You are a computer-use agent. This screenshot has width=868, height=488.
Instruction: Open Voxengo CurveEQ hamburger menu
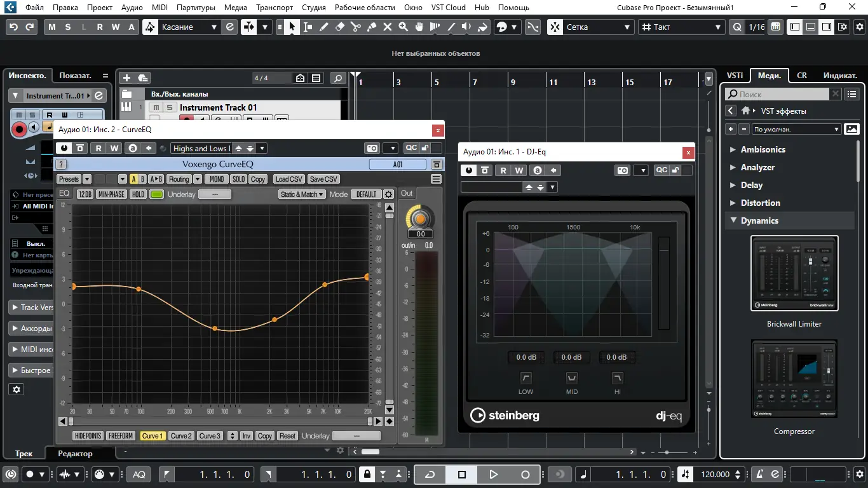436,179
